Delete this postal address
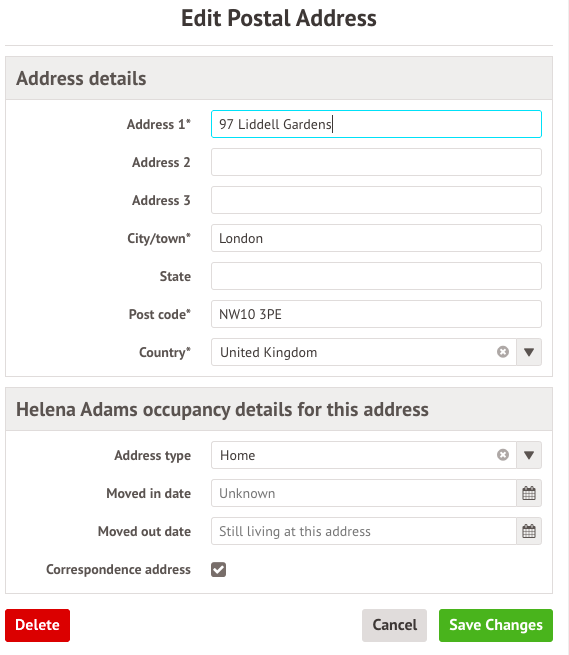 tap(38, 625)
